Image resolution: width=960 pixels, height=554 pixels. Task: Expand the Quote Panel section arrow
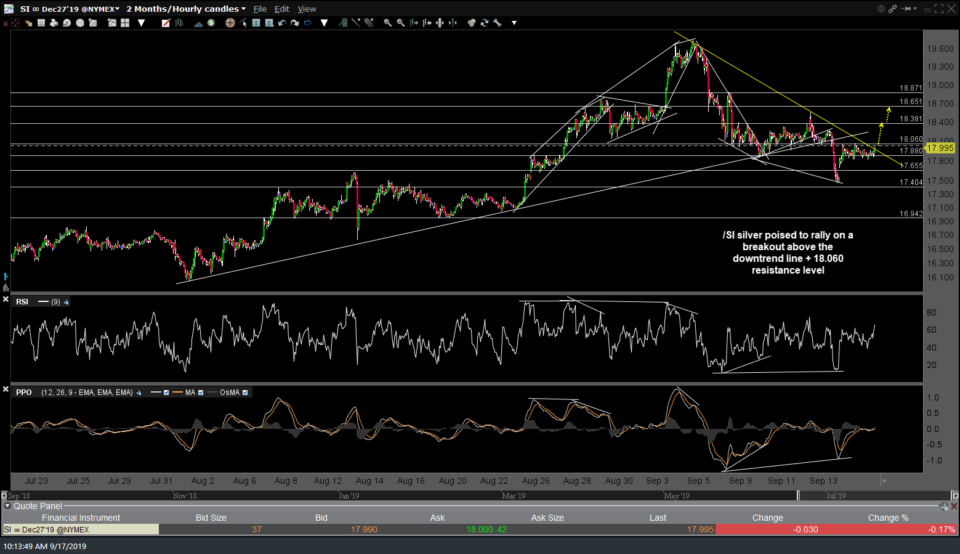[x=6, y=506]
